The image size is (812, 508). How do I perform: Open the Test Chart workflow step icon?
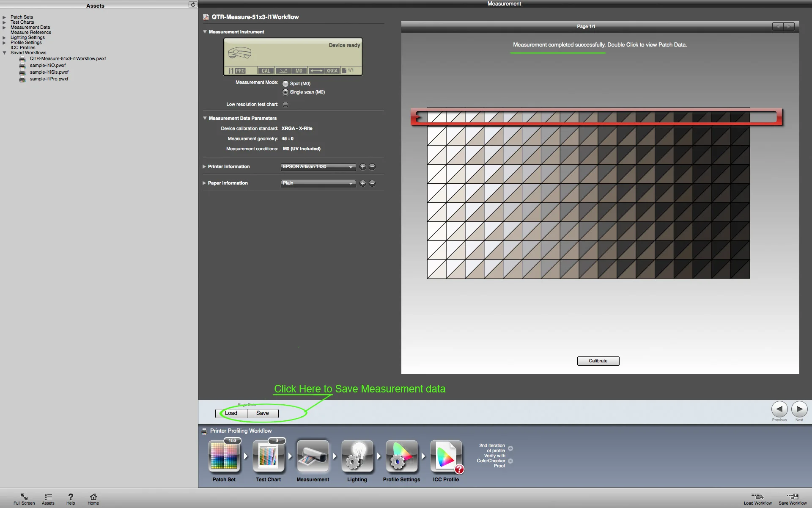(x=268, y=456)
